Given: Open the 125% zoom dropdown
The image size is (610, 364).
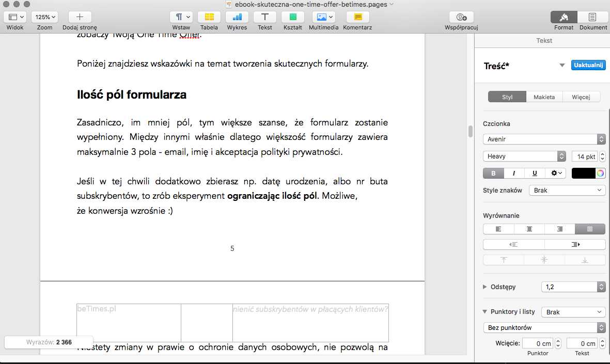Looking at the screenshot, I should click(45, 17).
